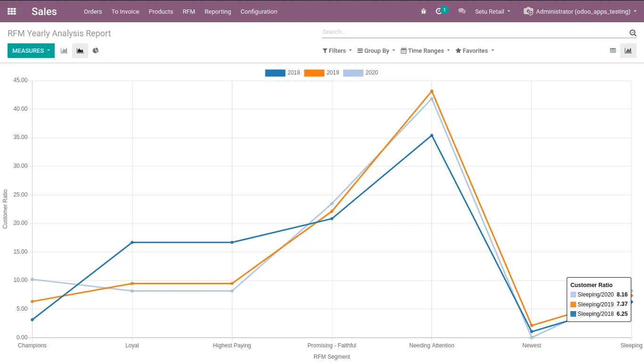Switch to graph view button
The width and height of the screenshot is (644, 362).
tap(628, 50)
